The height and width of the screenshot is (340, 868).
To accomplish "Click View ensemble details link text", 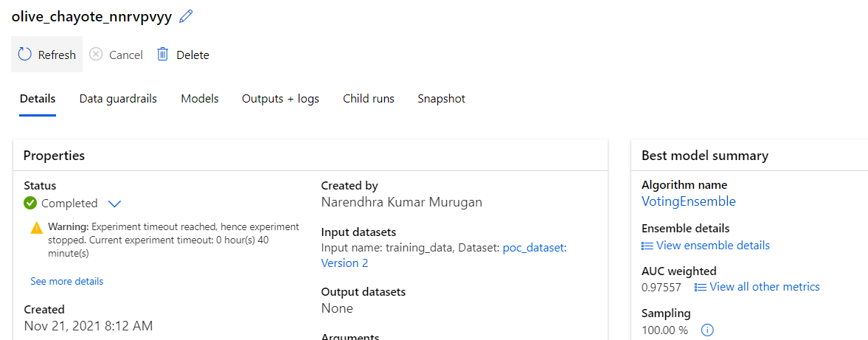I will [712, 246].
